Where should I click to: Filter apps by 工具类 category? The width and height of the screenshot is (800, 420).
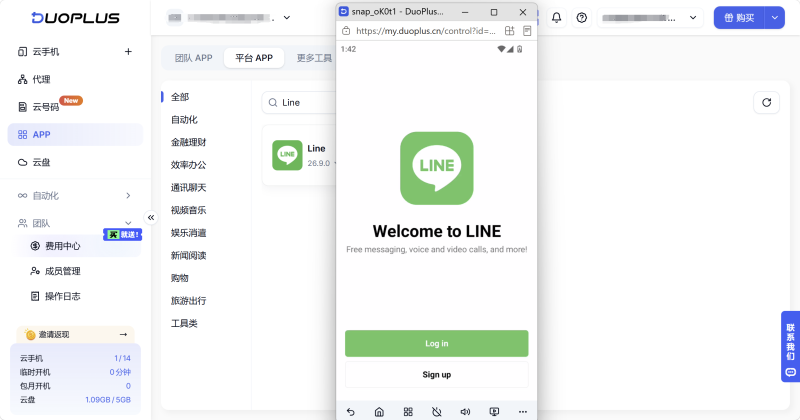pos(184,324)
